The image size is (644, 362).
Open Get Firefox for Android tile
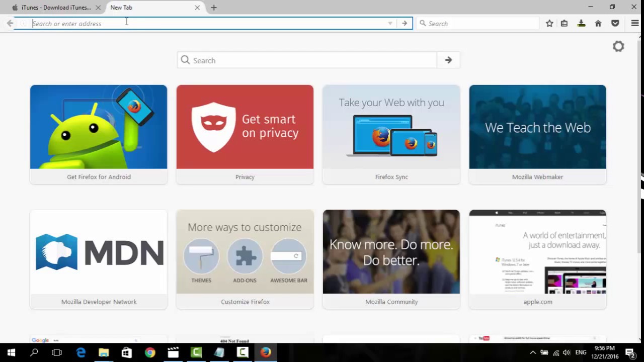coord(99,134)
